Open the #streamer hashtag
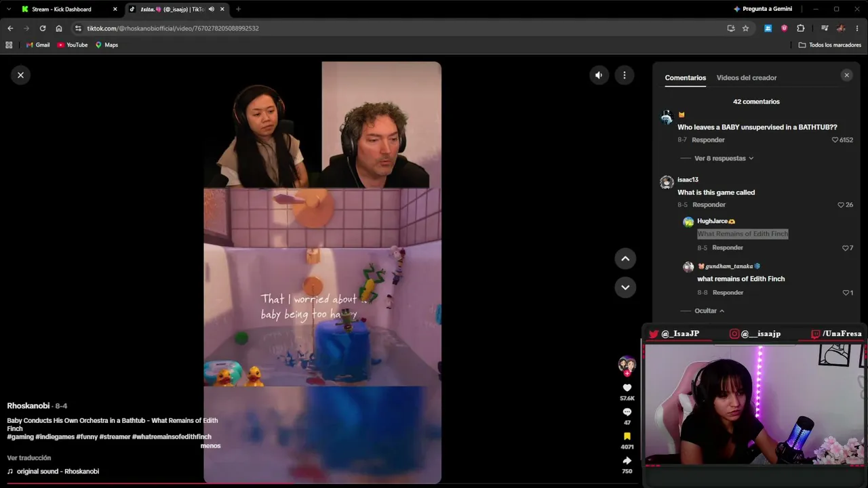The image size is (868, 488). (x=115, y=437)
